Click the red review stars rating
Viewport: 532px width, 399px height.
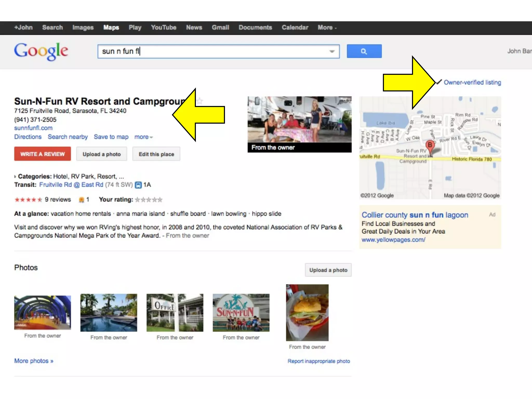(x=28, y=199)
